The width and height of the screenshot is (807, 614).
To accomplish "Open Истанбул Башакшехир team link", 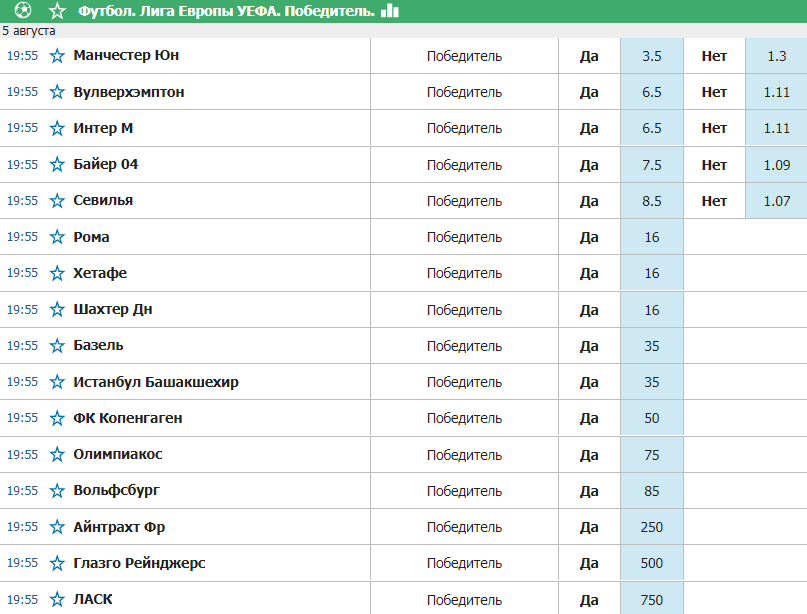I will pos(156,382).
